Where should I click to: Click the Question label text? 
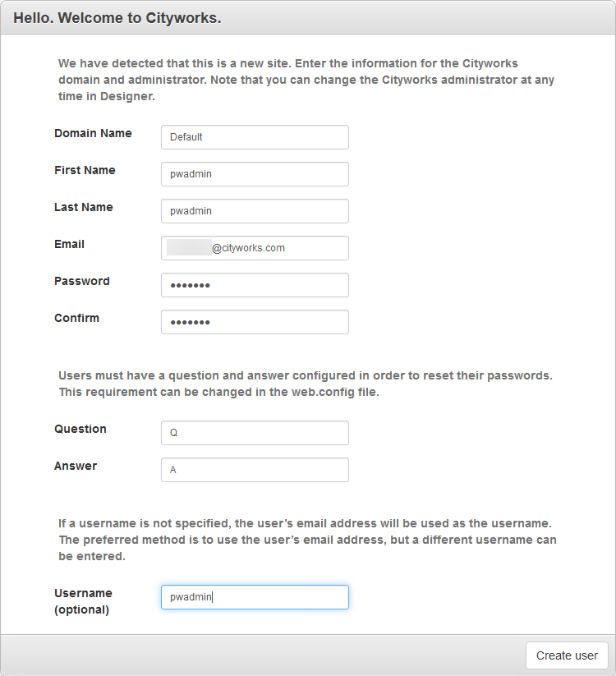tap(80, 429)
